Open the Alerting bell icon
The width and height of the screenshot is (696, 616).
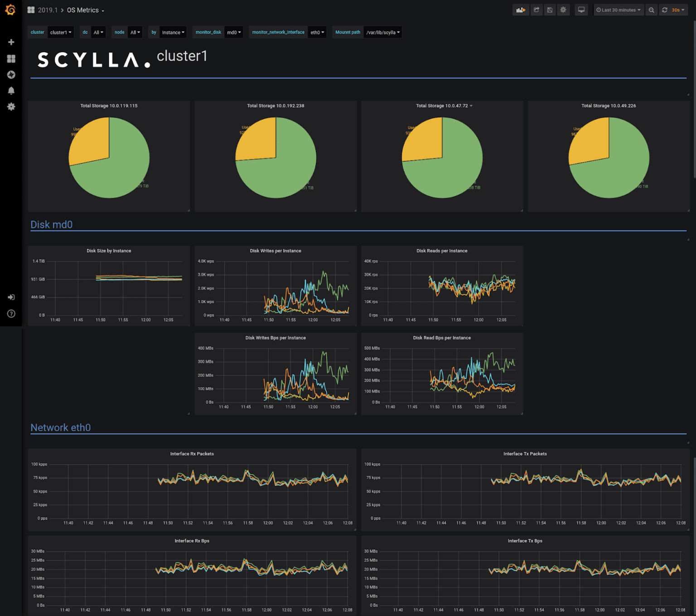(x=11, y=91)
